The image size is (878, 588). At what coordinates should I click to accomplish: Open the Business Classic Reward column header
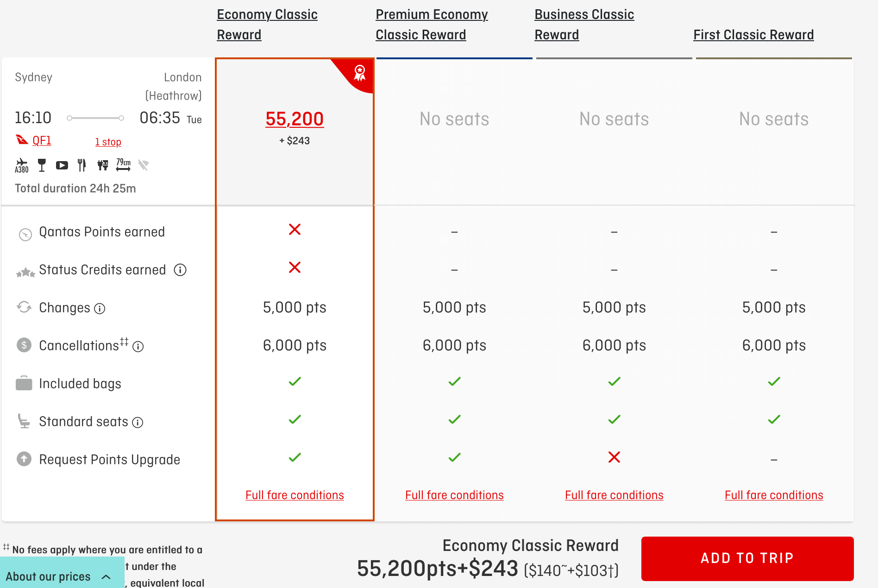pyautogui.click(x=584, y=25)
